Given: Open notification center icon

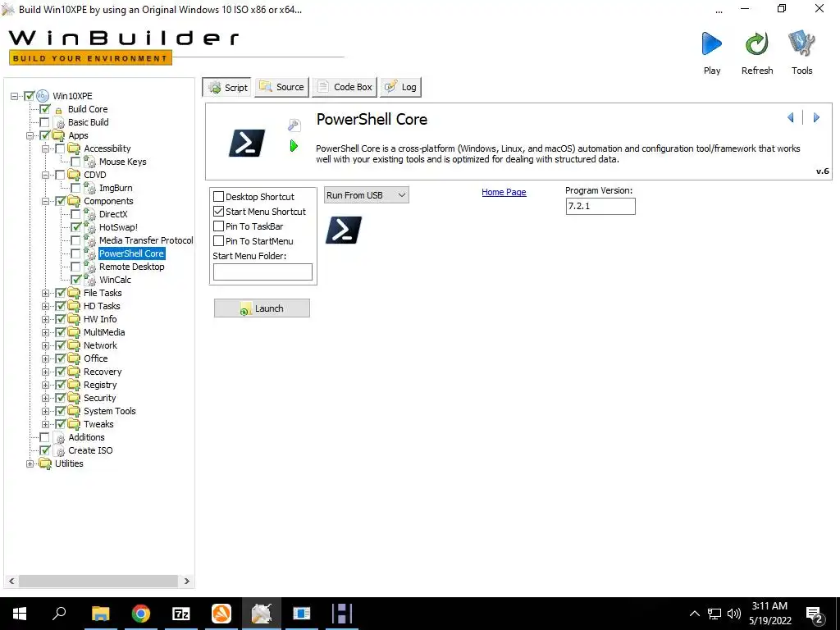Looking at the screenshot, I should click(815, 614).
